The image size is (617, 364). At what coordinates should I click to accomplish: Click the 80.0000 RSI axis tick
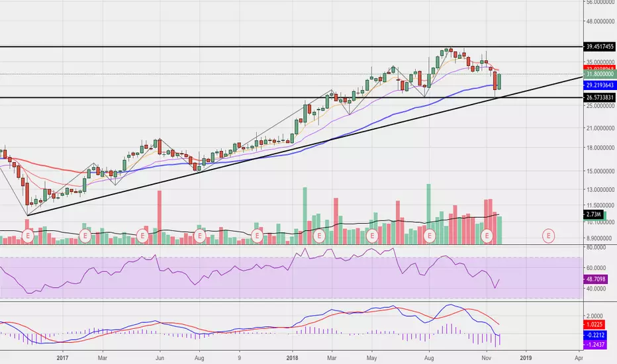point(596,248)
